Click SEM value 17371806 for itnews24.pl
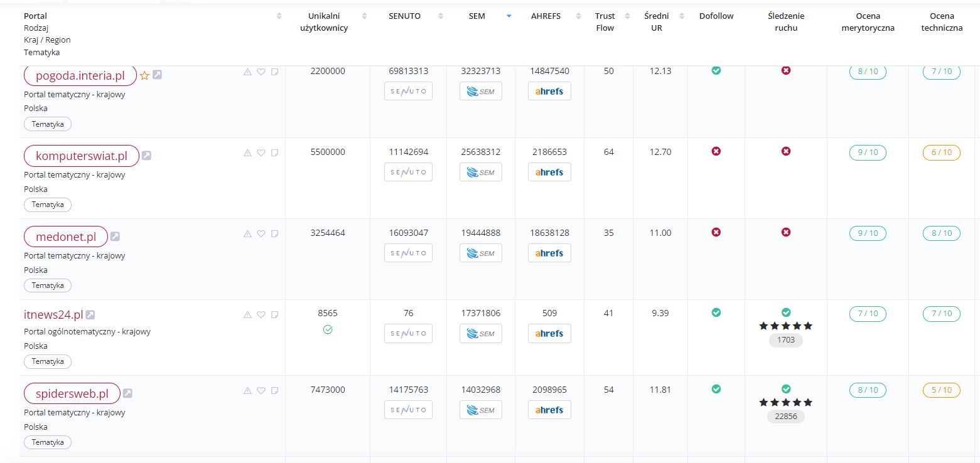The height and width of the screenshot is (463, 980). (x=481, y=313)
